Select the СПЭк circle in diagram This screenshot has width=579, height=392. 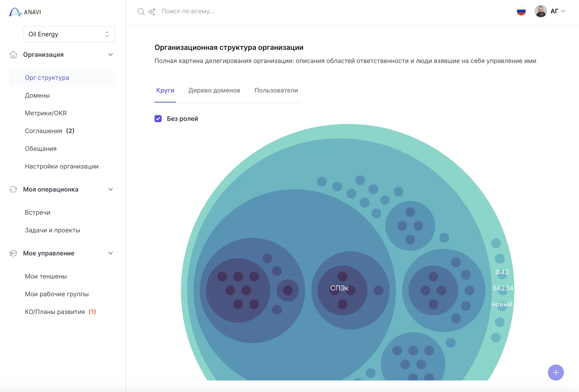[x=339, y=288]
